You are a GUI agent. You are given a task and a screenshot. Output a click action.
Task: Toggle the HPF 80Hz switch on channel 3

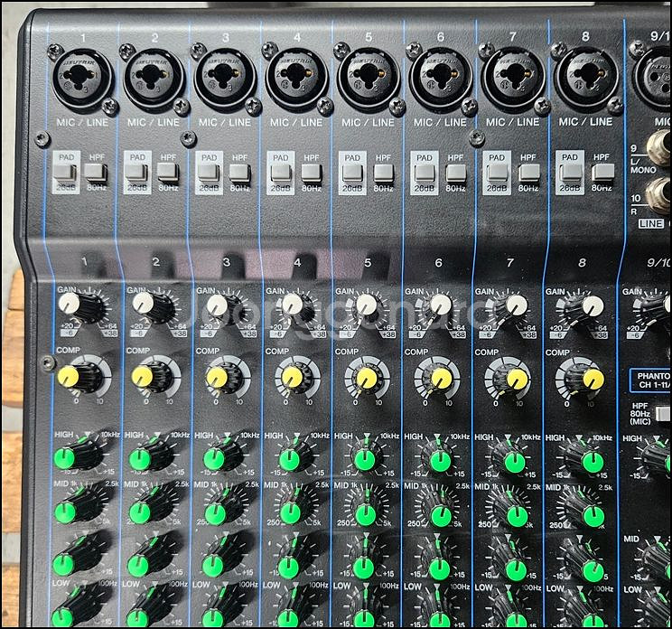pos(239,172)
